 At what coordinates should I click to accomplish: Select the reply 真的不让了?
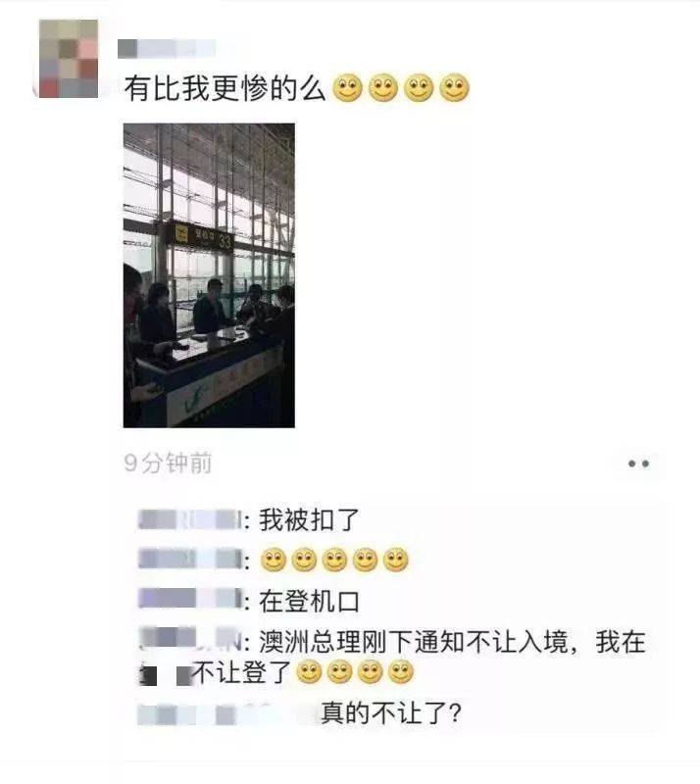(x=391, y=713)
